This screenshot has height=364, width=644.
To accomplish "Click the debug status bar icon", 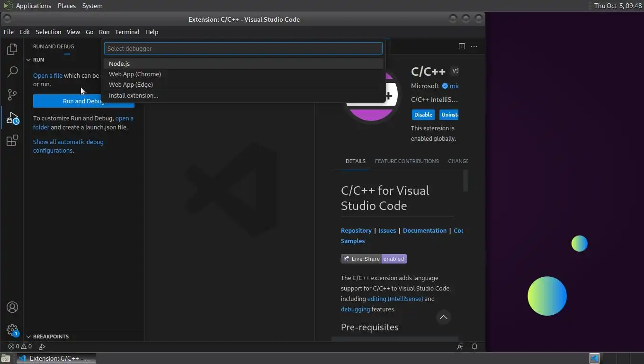I will pos(42,346).
